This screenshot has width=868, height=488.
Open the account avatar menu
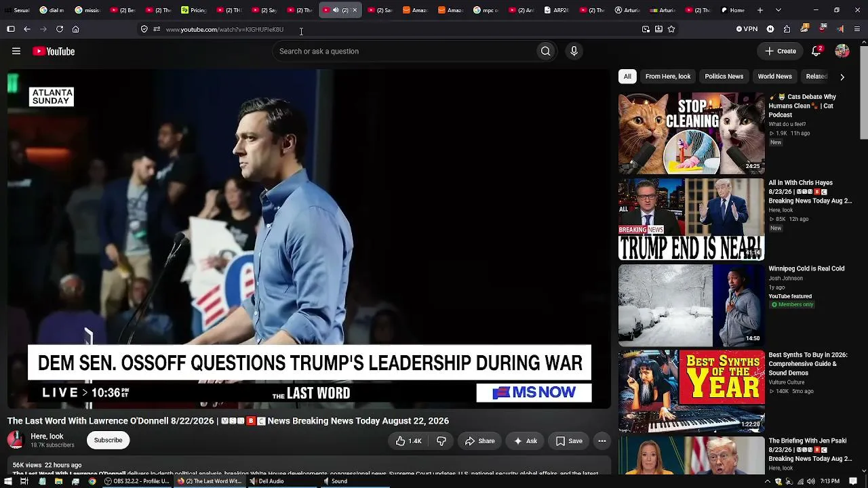coord(842,52)
